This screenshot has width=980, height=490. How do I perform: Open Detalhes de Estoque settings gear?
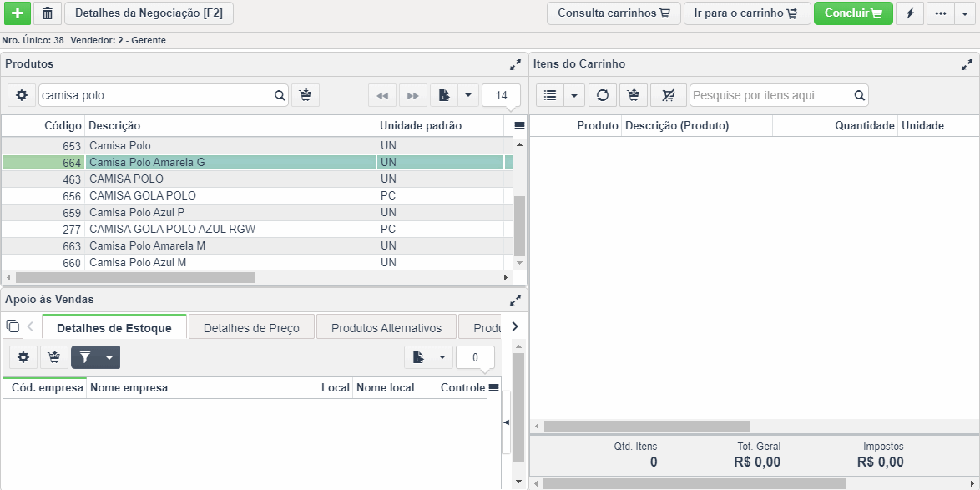coord(23,357)
